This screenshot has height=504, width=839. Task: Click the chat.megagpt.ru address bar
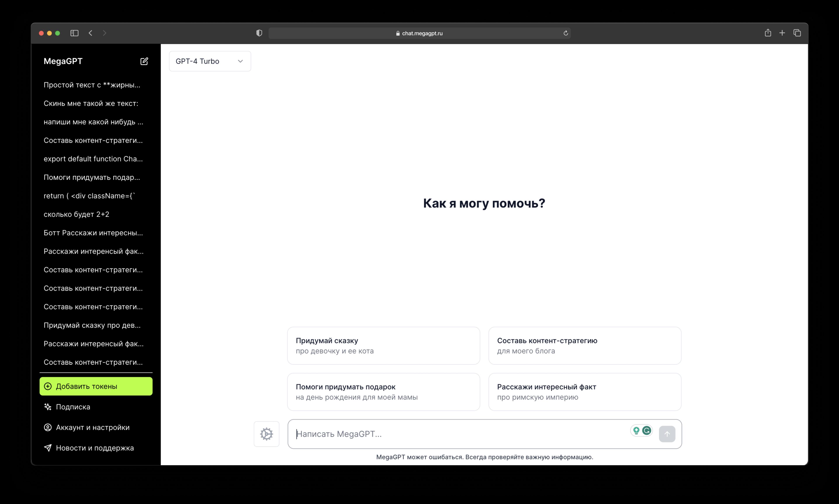point(419,33)
